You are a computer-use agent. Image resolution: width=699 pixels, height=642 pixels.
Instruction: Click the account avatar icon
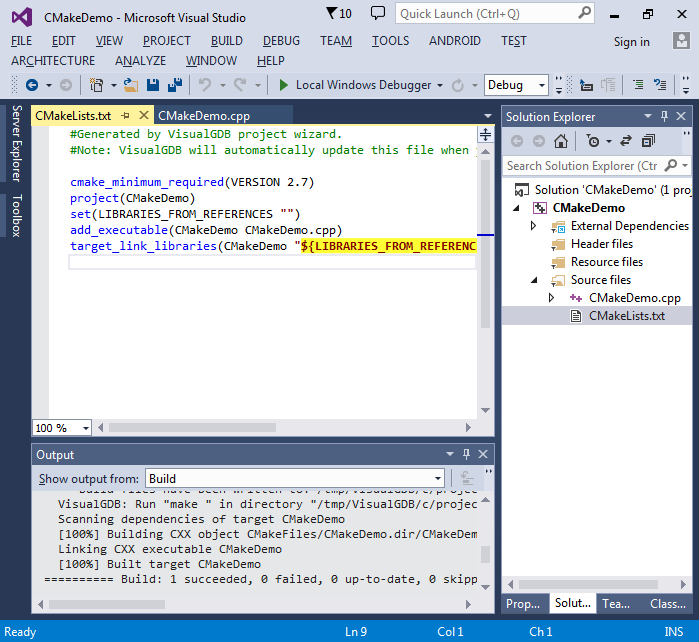click(681, 41)
